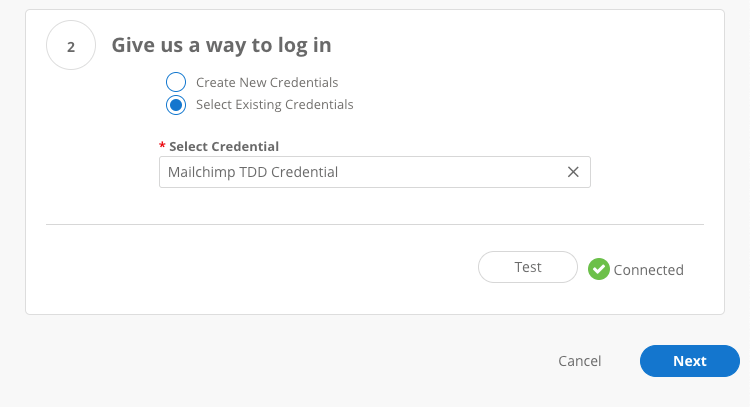
Task: Click the Give us a way to log in heading
Action: click(221, 45)
